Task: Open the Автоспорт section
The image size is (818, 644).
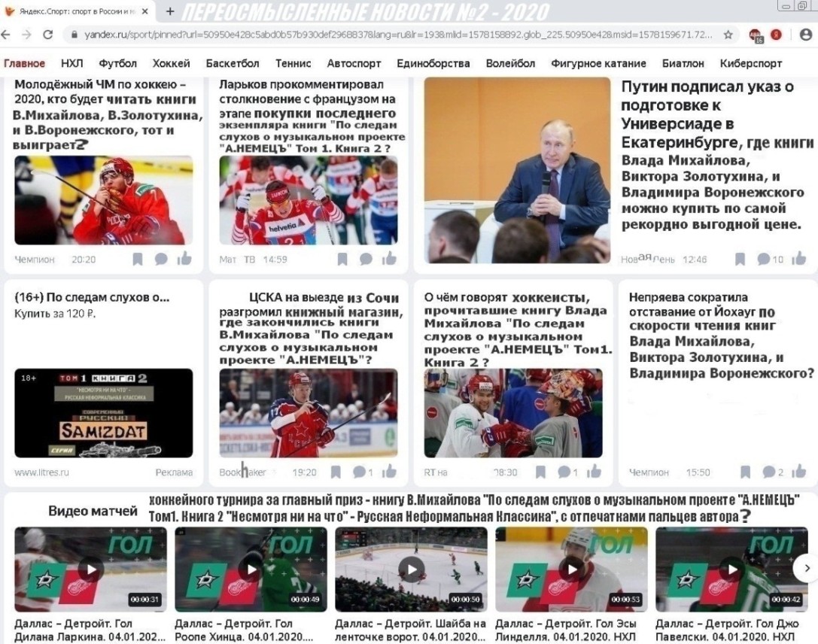Action: (x=354, y=64)
